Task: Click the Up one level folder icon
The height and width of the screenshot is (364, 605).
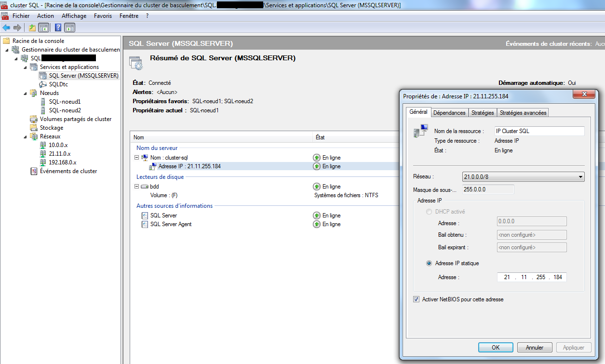Action: coord(32,27)
